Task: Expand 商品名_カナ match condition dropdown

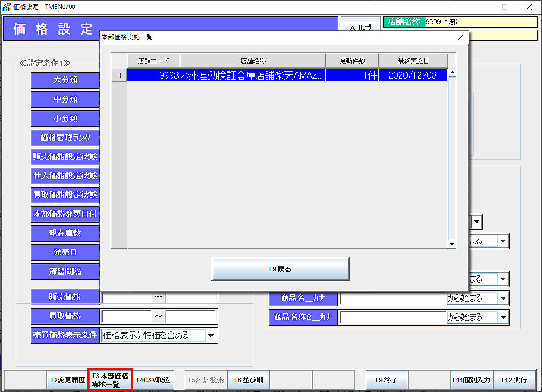Action: (503, 299)
